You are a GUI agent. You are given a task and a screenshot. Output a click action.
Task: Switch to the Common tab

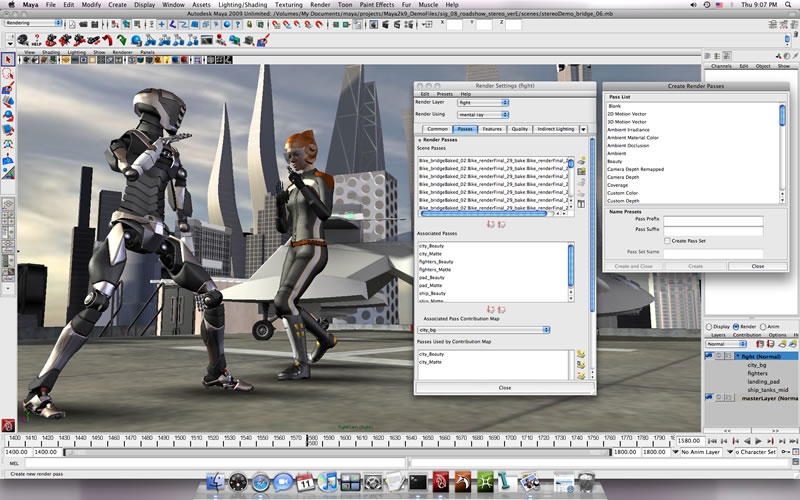[x=437, y=129]
